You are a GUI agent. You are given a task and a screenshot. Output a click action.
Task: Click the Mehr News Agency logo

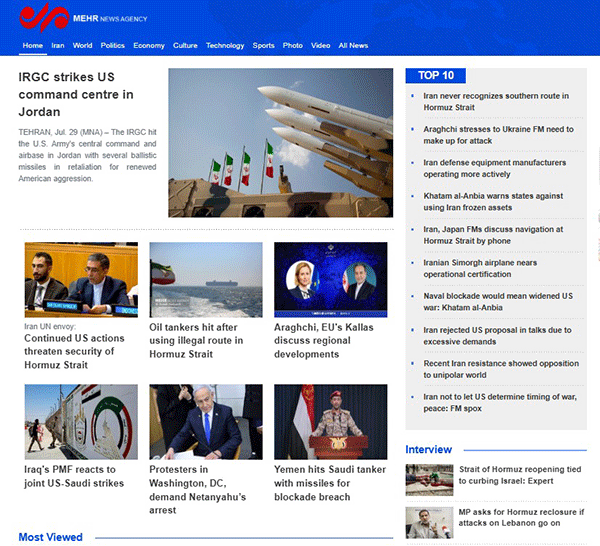(83, 18)
